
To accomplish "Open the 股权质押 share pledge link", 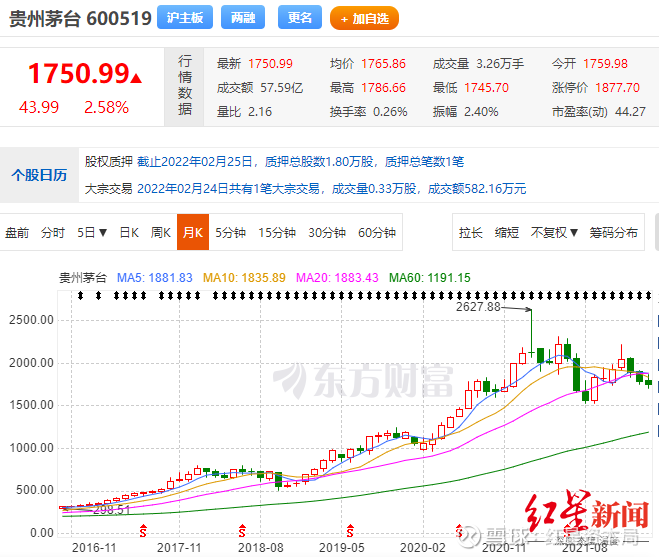I will (x=108, y=161).
